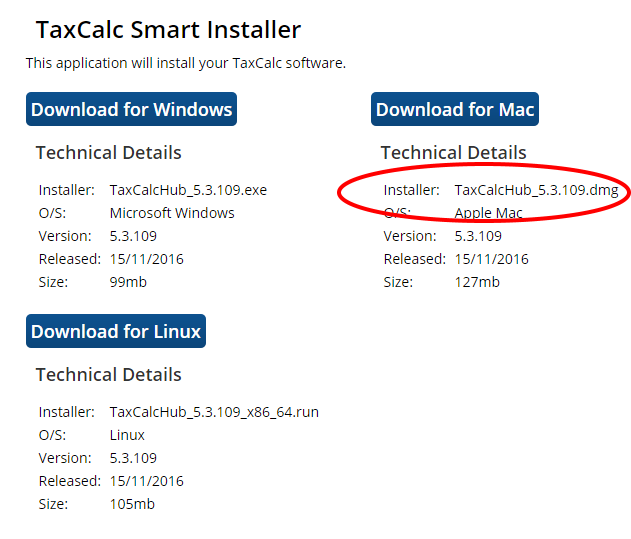This screenshot has width=631, height=539.
Task: Start the Download for Linux
Action: click(x=116, y=331)
